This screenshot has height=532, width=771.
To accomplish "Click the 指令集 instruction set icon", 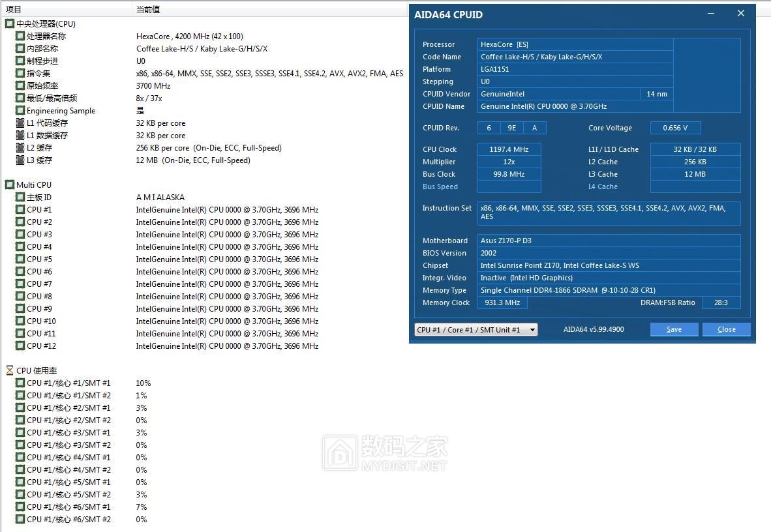I will pos(20,73).
